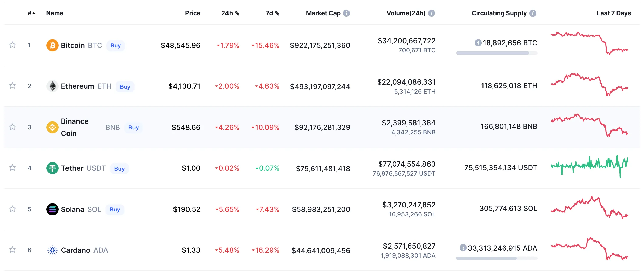Add Cardano to watchlist via star
This screenshot has width=644, height=272.
point(12,250)
